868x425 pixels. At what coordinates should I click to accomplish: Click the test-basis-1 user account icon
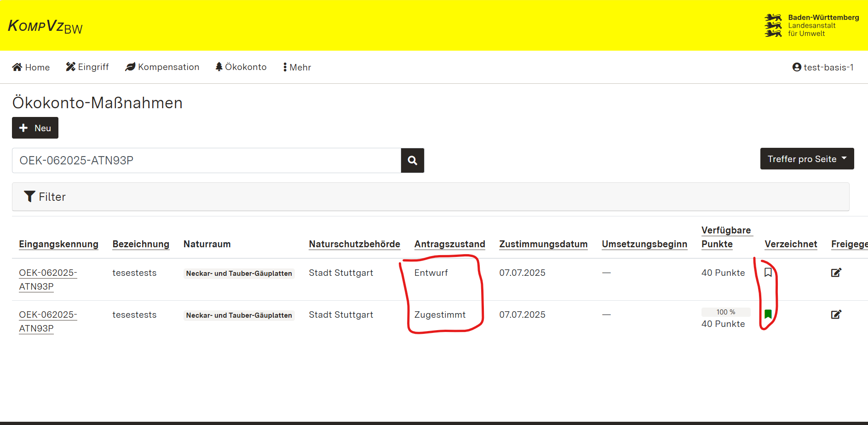tap(797, 67)
